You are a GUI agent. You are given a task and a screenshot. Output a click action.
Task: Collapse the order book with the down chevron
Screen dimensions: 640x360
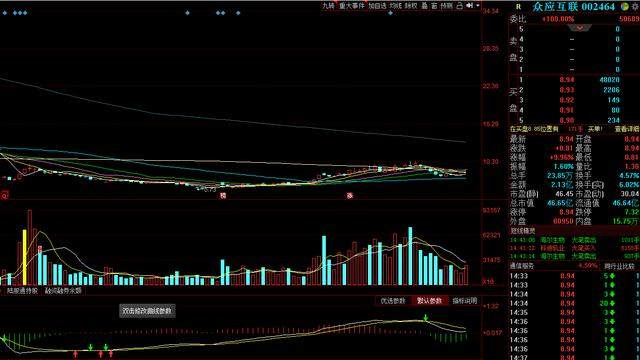point(579,28)
